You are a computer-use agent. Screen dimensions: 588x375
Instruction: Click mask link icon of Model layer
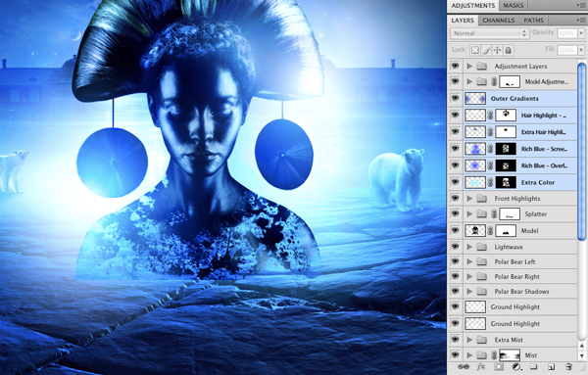(490, 231)
